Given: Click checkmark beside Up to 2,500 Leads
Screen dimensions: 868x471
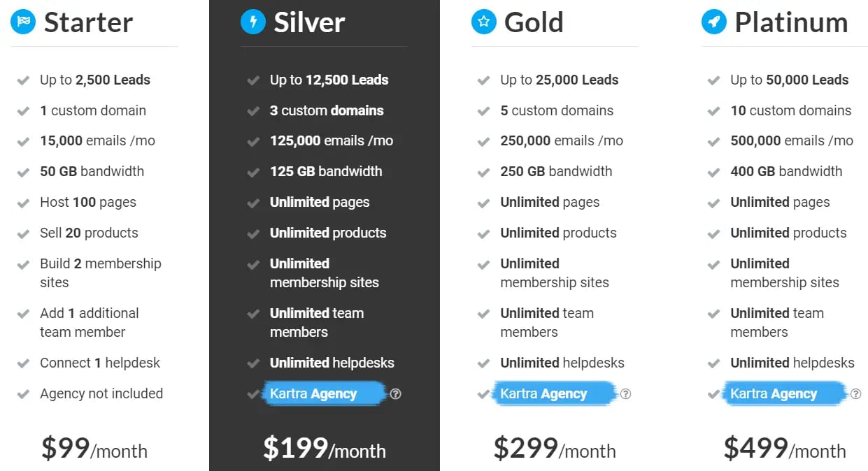Looking at the screenshot, I should [x=23, y=80].
